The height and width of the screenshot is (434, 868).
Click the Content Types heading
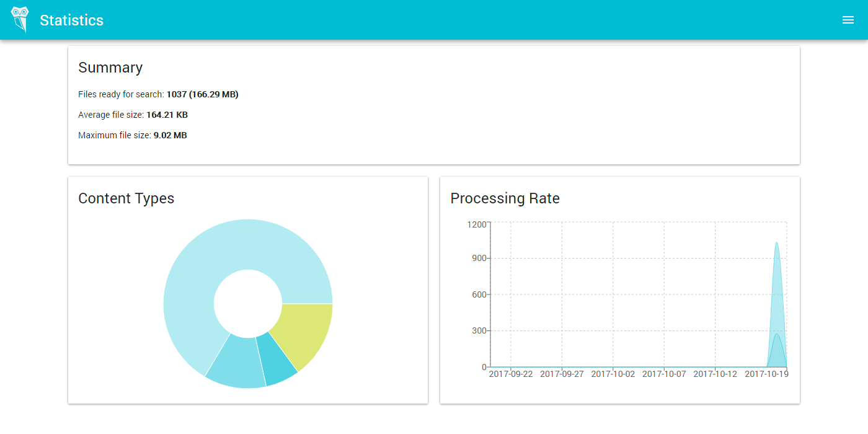pos(126,198)
